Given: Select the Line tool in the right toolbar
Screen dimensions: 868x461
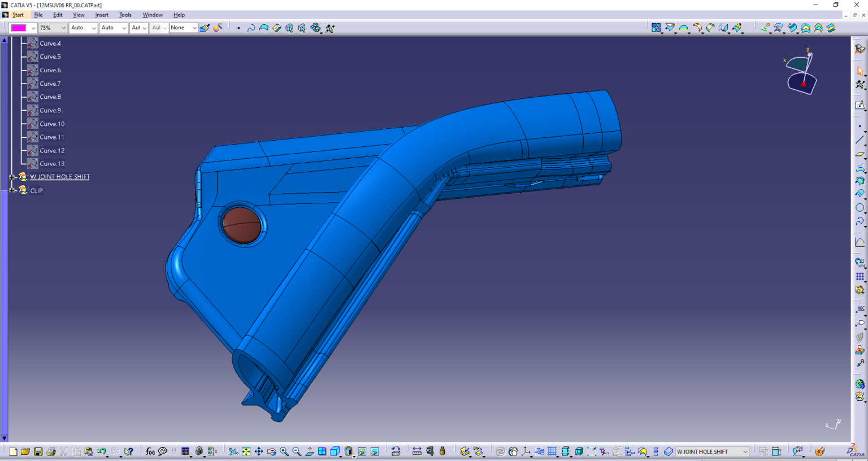Looking at the screenshot, I should click(860, 140).
